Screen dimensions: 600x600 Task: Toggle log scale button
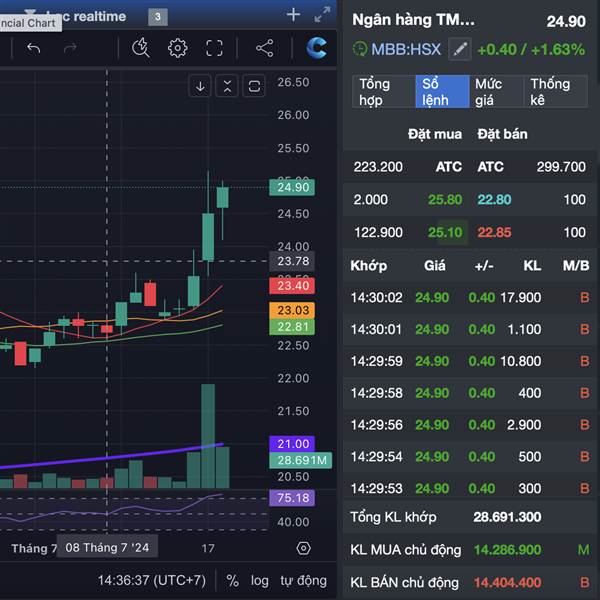(259, 581)
